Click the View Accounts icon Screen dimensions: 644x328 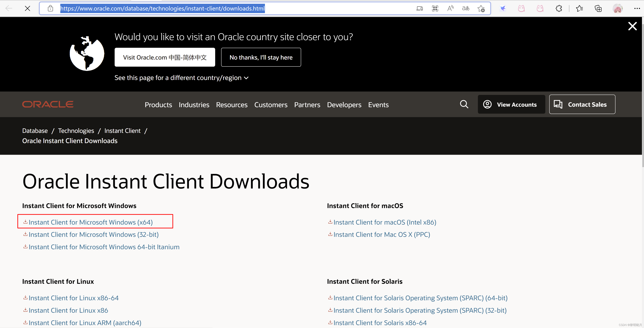[x=487, y=104]
